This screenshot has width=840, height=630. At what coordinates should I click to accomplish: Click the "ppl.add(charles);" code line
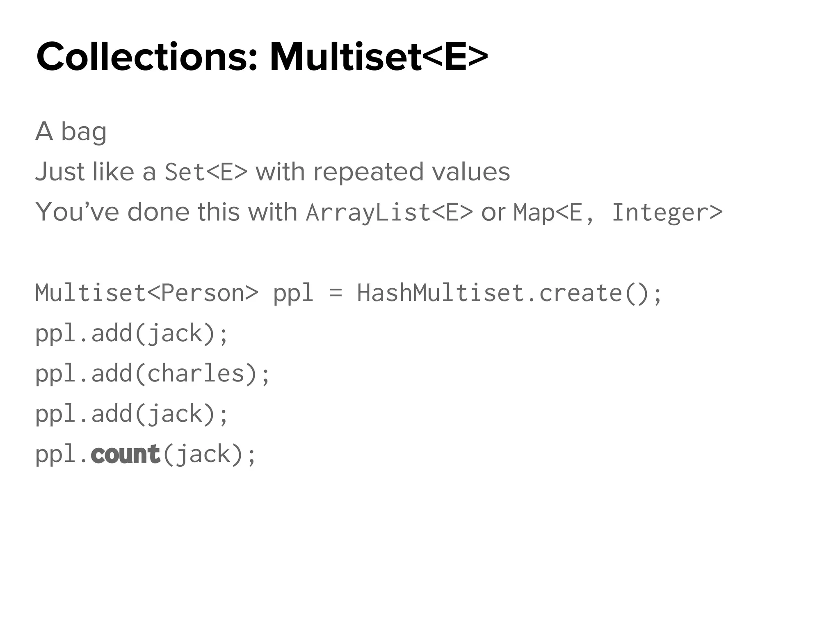[x=152, y=374]
